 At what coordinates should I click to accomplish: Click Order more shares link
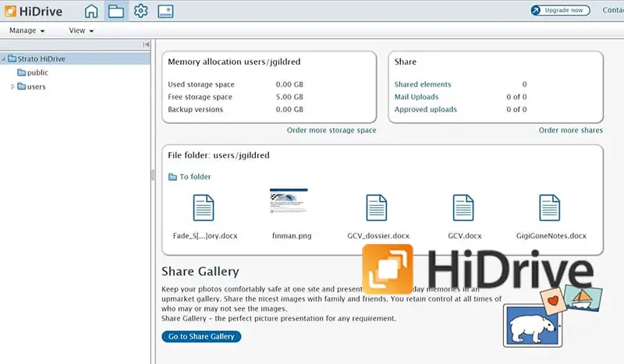pyautogui.click(x=571, y=130)
